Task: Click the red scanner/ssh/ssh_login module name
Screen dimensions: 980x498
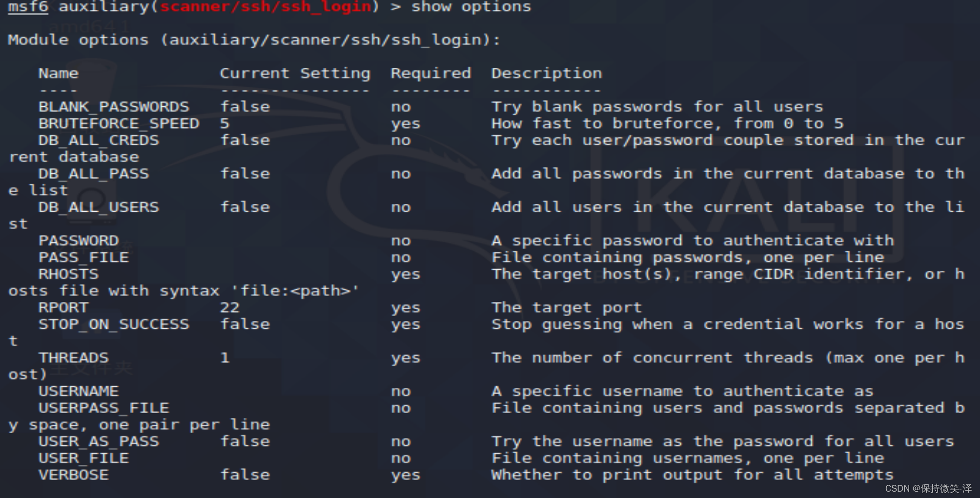Action: (266, 7)
